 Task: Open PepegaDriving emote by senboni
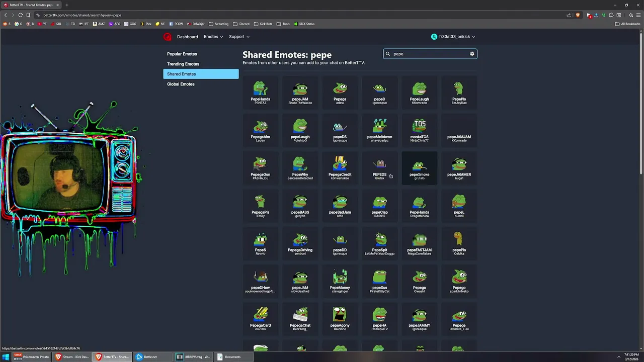pos(300,243)
